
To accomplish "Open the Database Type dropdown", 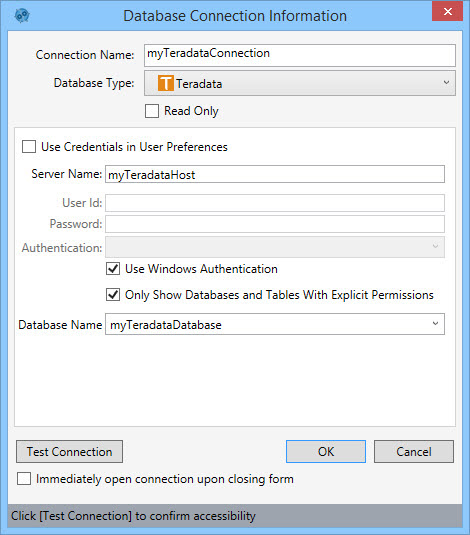I will coord(300,83).
